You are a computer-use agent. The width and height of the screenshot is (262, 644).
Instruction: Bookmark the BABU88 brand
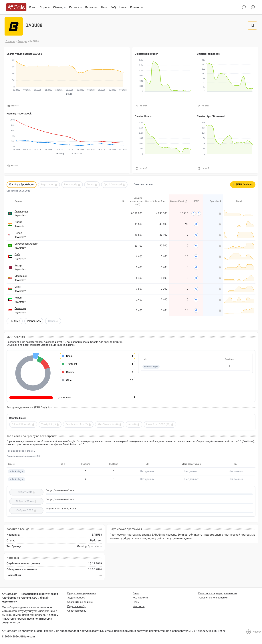coord(252,26)
